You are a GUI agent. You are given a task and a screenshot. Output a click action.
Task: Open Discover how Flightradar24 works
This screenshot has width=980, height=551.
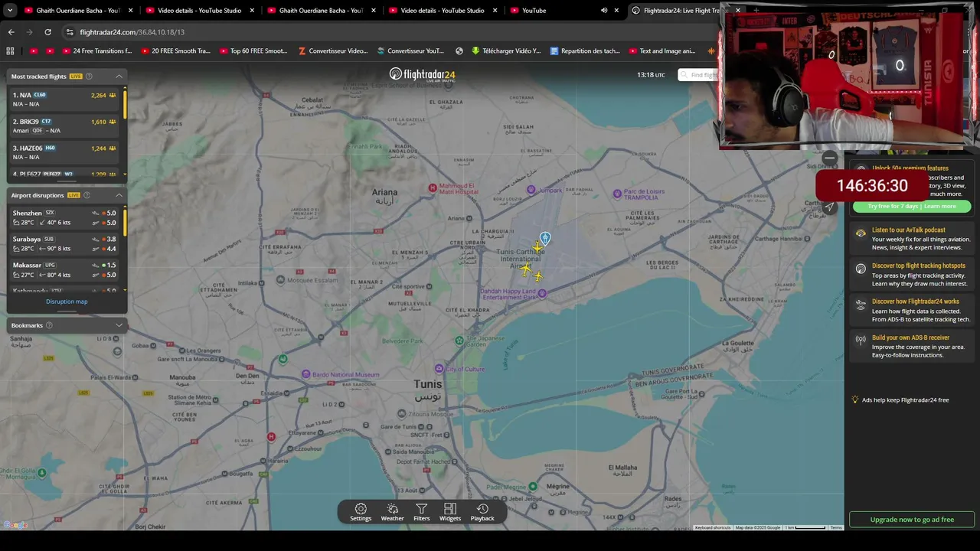[x=913, y=310]
